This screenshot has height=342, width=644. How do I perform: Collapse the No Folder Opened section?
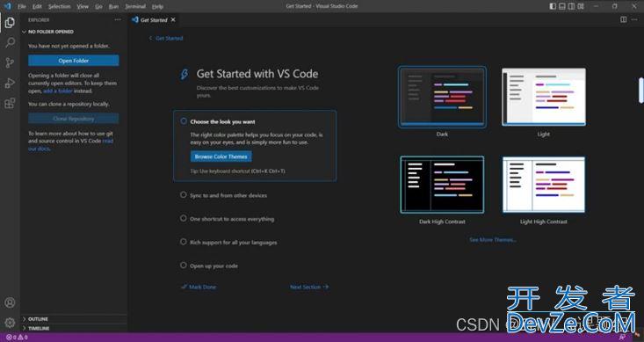(x=74, y=32)
